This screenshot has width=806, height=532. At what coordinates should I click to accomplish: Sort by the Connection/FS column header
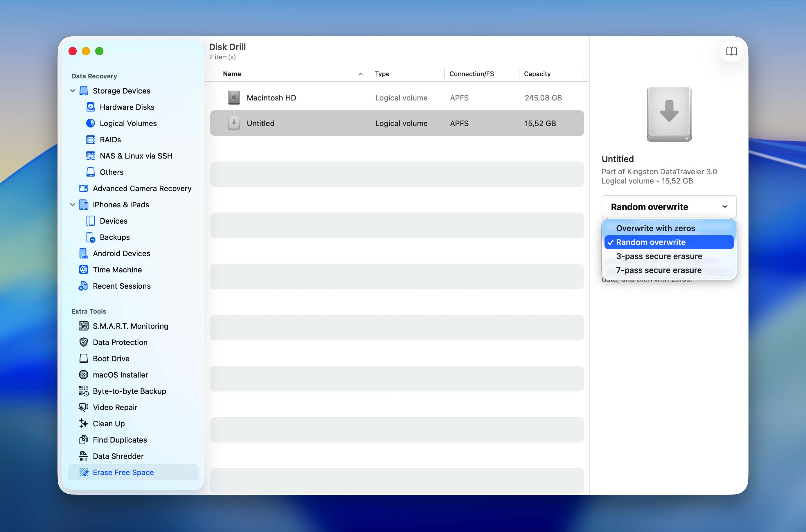472,74
